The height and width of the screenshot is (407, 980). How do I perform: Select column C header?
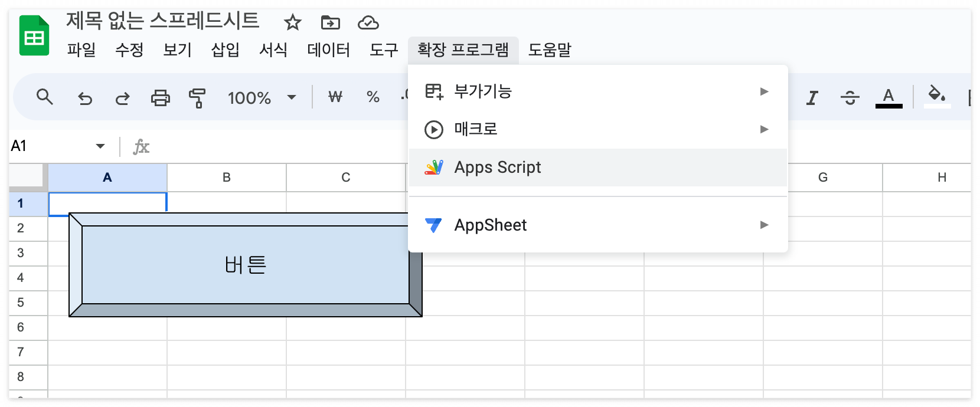[346, 178]
